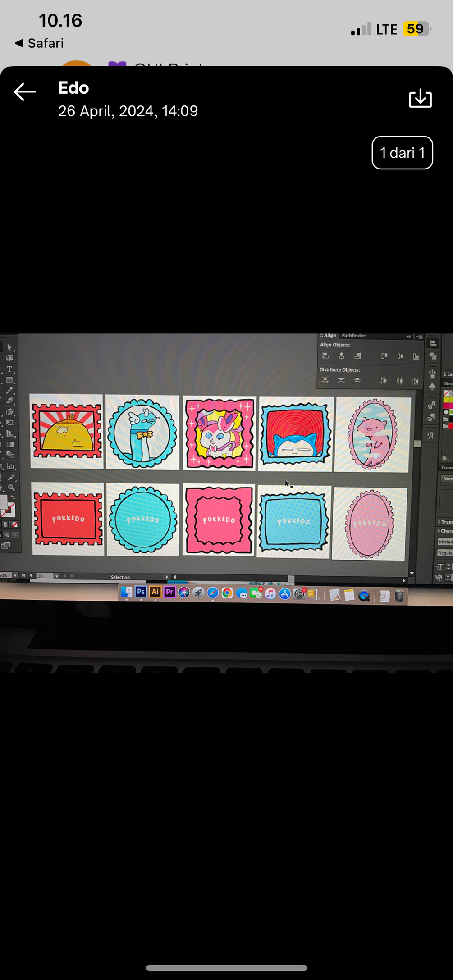Open Finder from the macOS Dock
This screenshot has height=980, width=453.
click(x=127, y=592)
